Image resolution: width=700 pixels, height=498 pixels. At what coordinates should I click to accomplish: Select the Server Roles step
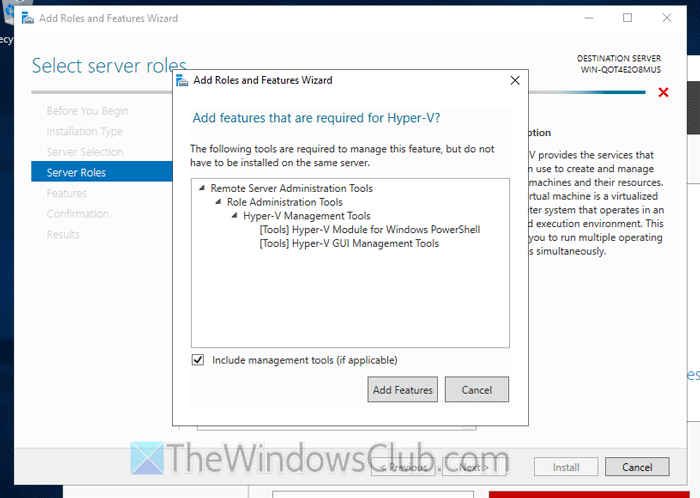(x=102, y=172)
